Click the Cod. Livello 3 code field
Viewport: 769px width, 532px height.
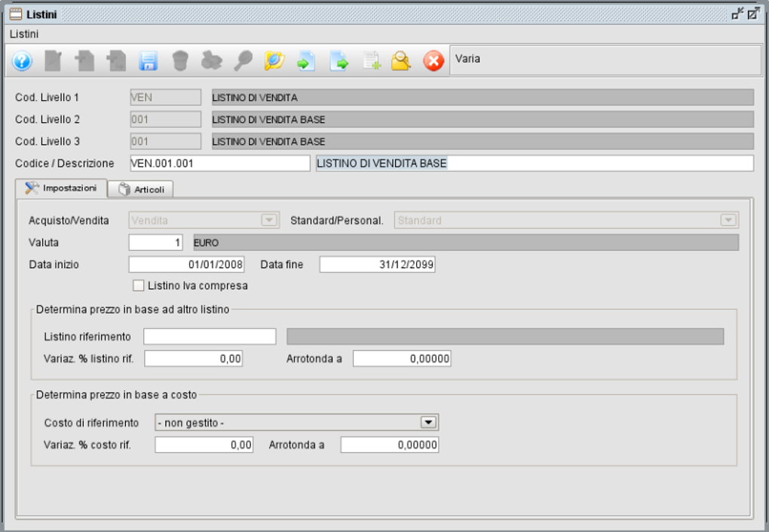click(x=166, y=141)
